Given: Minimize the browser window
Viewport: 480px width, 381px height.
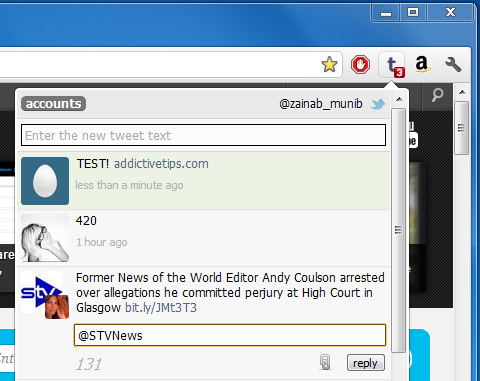Looking at the screenshot, I should [386, 13].
